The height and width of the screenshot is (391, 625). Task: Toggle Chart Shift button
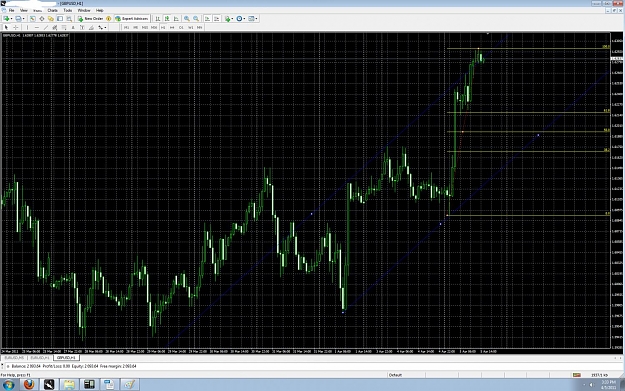tap(216, 19)
